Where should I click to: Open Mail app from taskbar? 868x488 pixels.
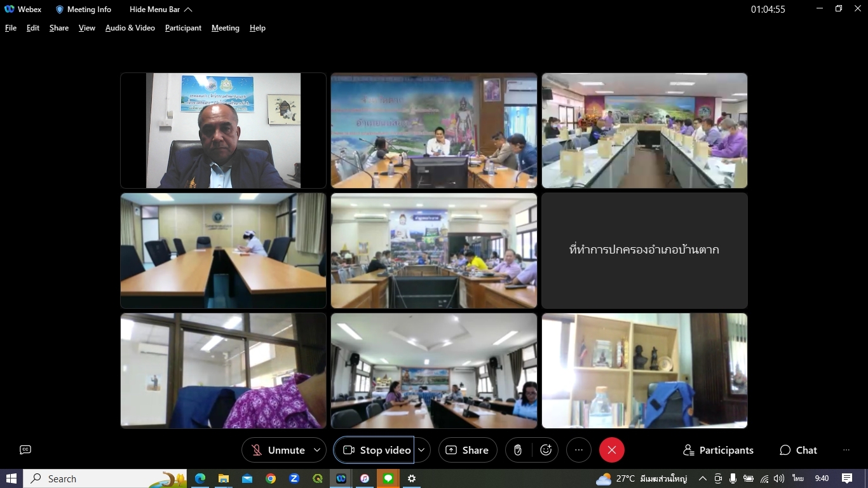tap(247, 478)
